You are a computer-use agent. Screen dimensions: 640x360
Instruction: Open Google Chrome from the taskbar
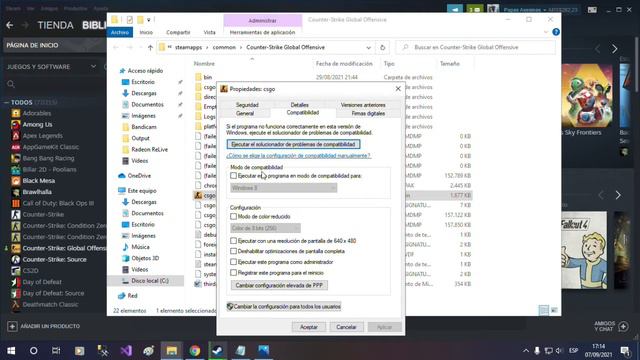click(x=195, y=351)
